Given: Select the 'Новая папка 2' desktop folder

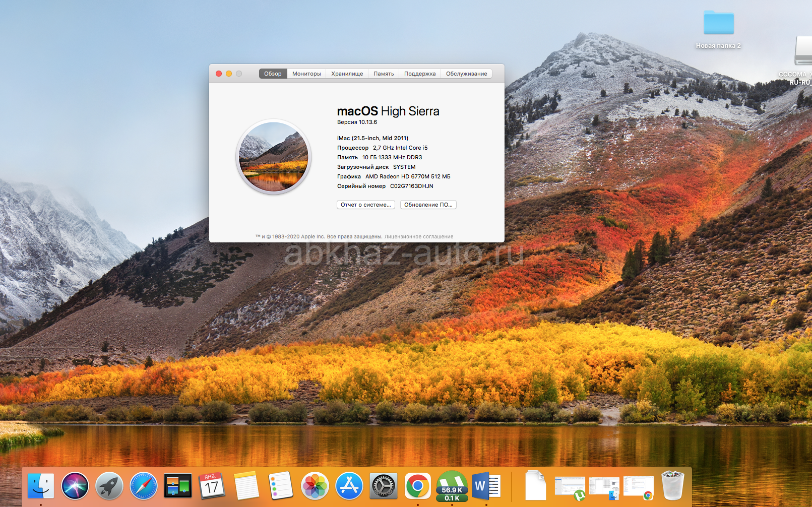Looking at the screenshot, I should [x=718, y=29].
